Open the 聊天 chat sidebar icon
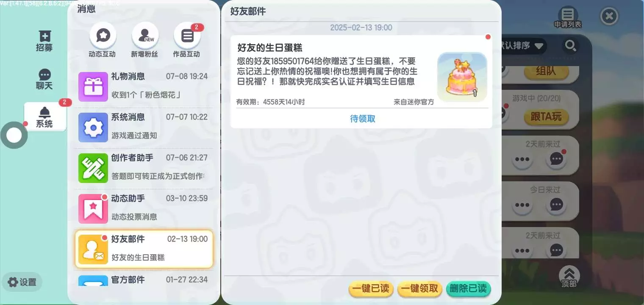The image size is (644, 305). (44, 80)
